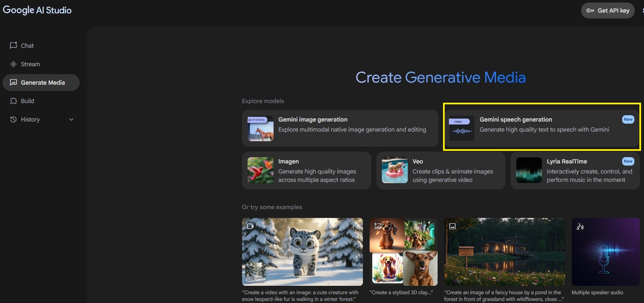Image resolution: width=644 pixels, height=303 pixels.
Task: Click the Lyria RealTime green waveform thumbnail
Action: coord(529,170)
